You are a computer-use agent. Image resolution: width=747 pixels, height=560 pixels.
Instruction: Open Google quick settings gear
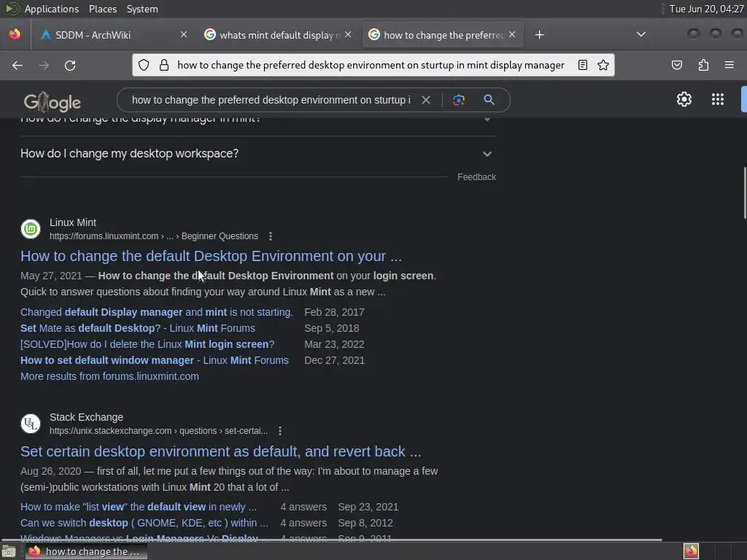point(684,99)
